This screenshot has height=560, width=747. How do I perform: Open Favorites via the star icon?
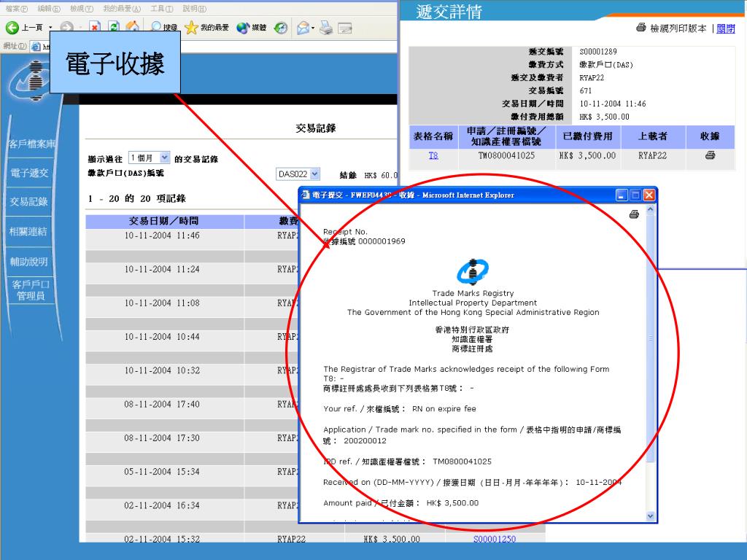click(x=191, y=27)
